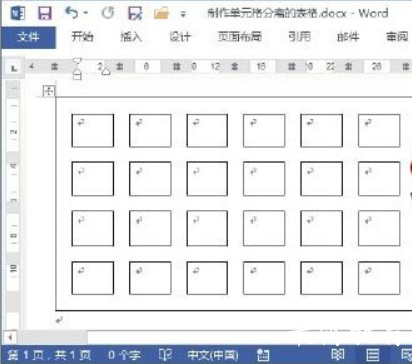Open the undo history dropdown arrow
412x364 pixels.
pos(86,13)
